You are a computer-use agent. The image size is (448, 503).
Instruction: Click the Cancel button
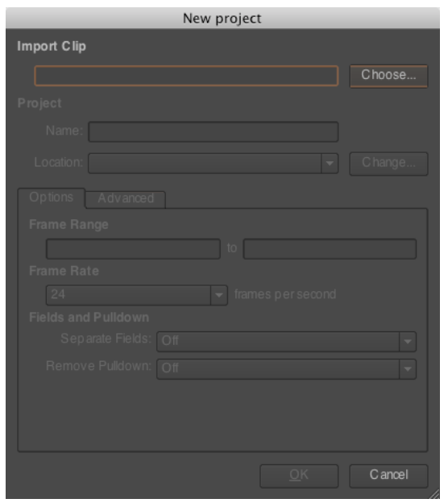[x=388, y=476]
